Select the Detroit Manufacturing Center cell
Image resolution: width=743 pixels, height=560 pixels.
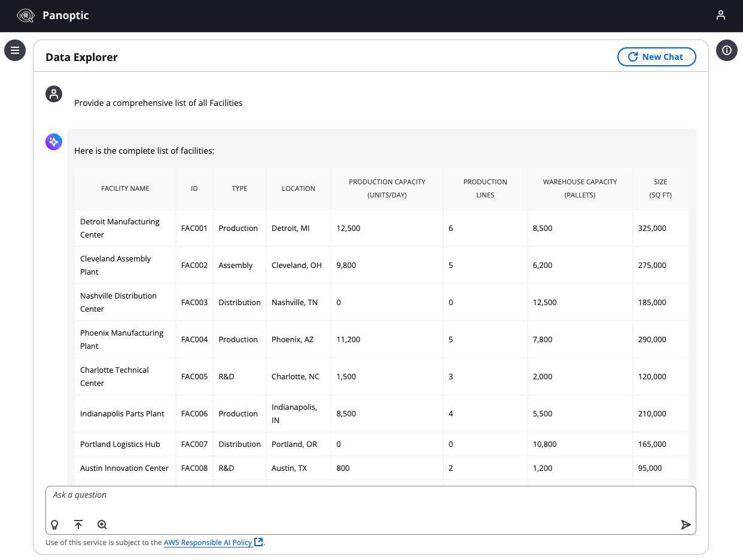(120, 228)
